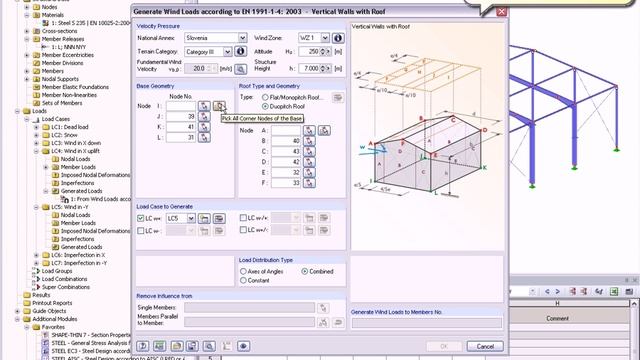The image size is (640, 360).
Task: Pick node I graphically in Base Geometry
Action: point(204,106)
